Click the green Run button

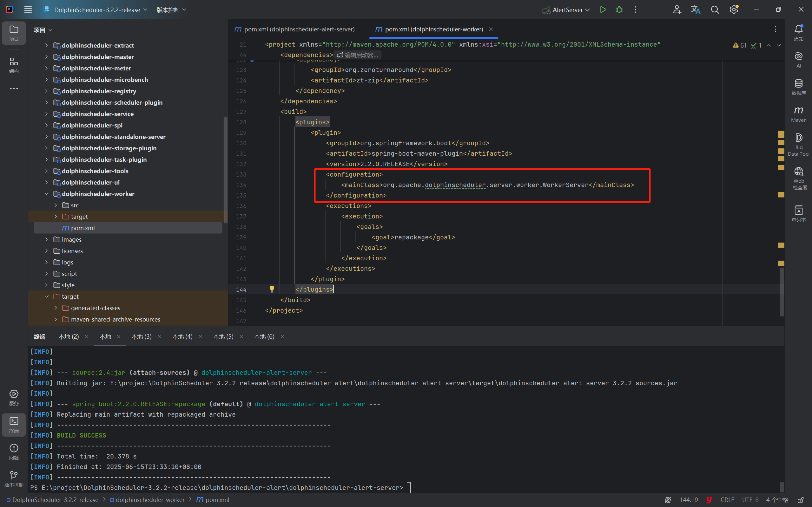(603, 10)
